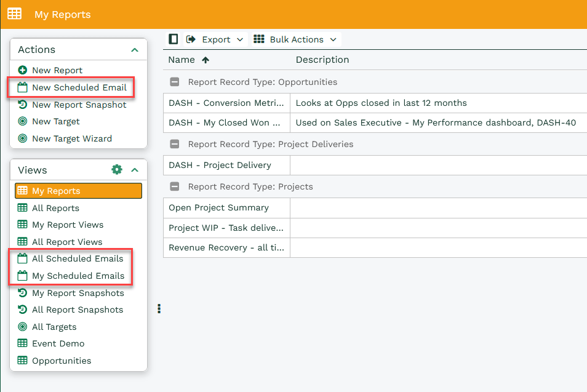Click the New Target Wizard bullseye icon
The height and width of the screenshot is (392, 587).
pos(23,138)
